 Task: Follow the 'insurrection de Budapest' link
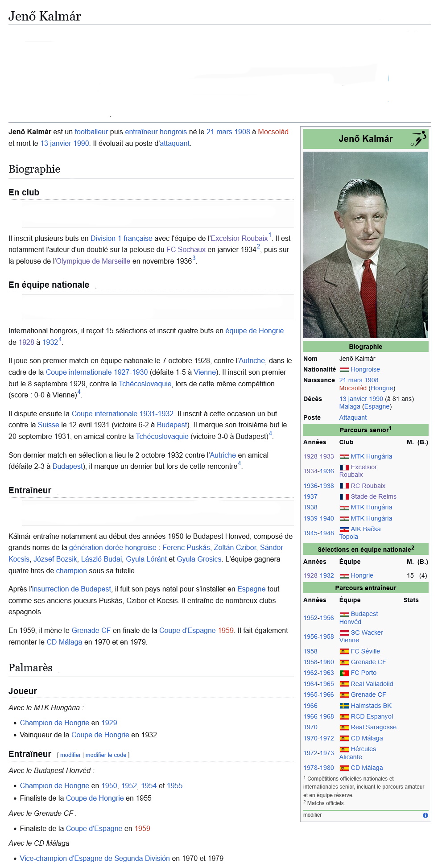(71, 589)
